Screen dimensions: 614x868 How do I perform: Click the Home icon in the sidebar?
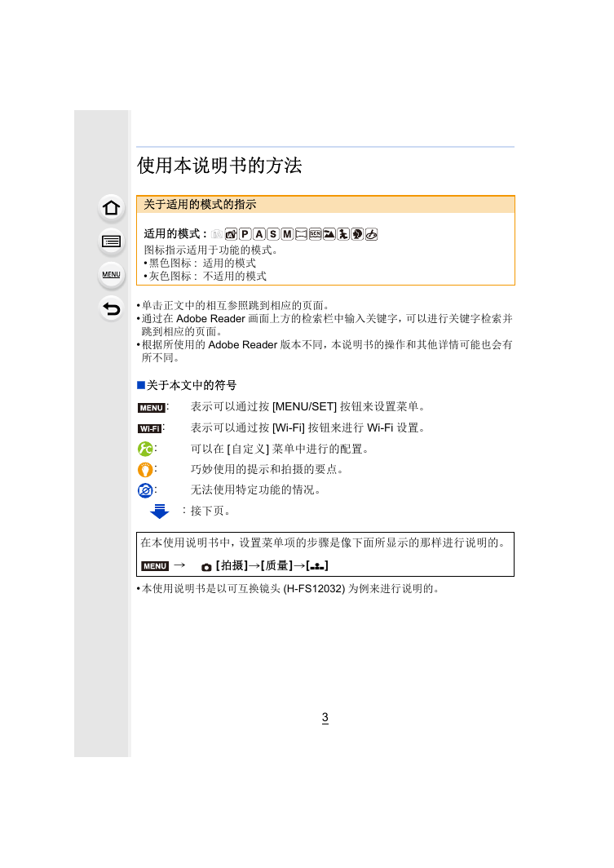click(x=111, y=207)
